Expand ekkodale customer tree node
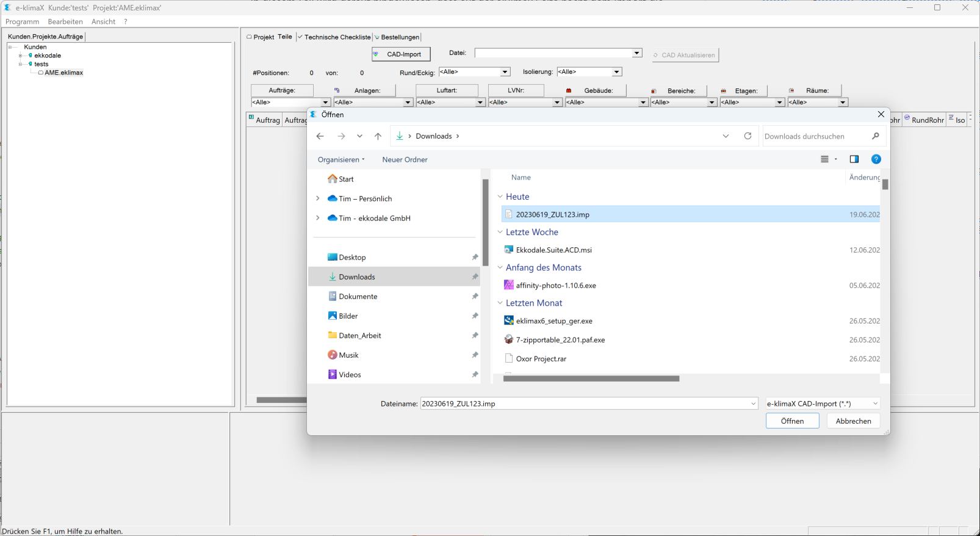Viewport: 980px width, 536px height. coord(20,56)
